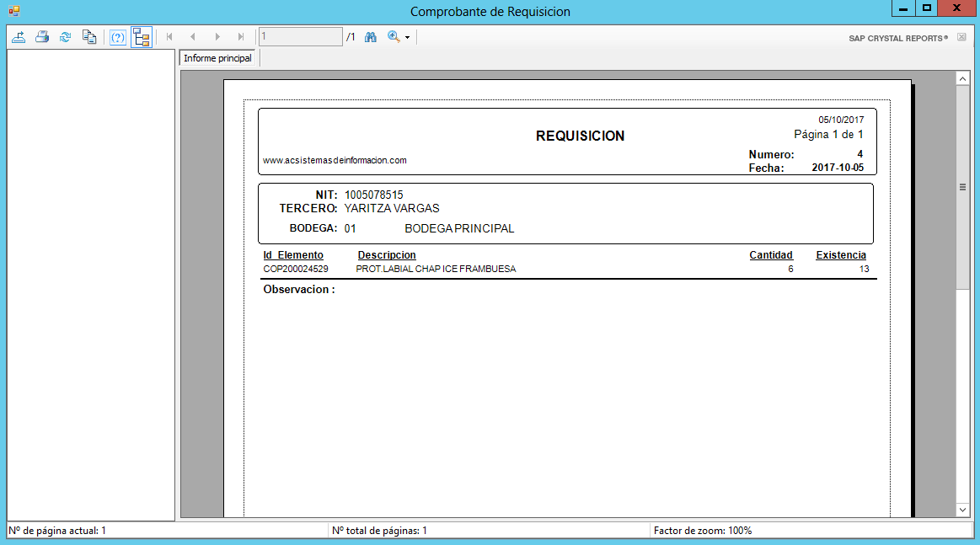980x545 pixels.
Task: Click the Copy icon in toolbar
Action: (88, 37)
